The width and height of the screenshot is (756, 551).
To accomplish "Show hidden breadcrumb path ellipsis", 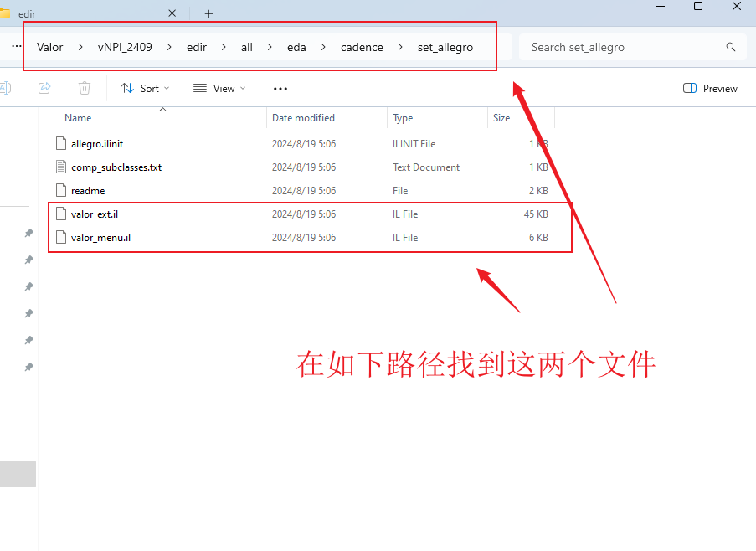I will 17,47.
